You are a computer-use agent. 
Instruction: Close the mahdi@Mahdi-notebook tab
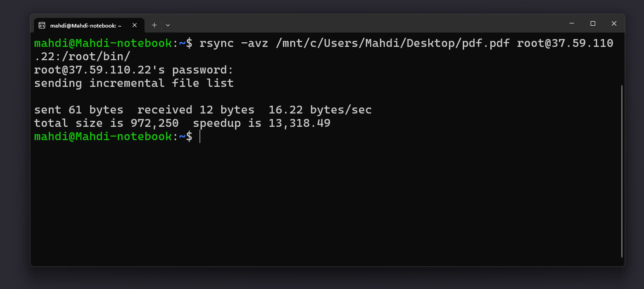(134, 25)
